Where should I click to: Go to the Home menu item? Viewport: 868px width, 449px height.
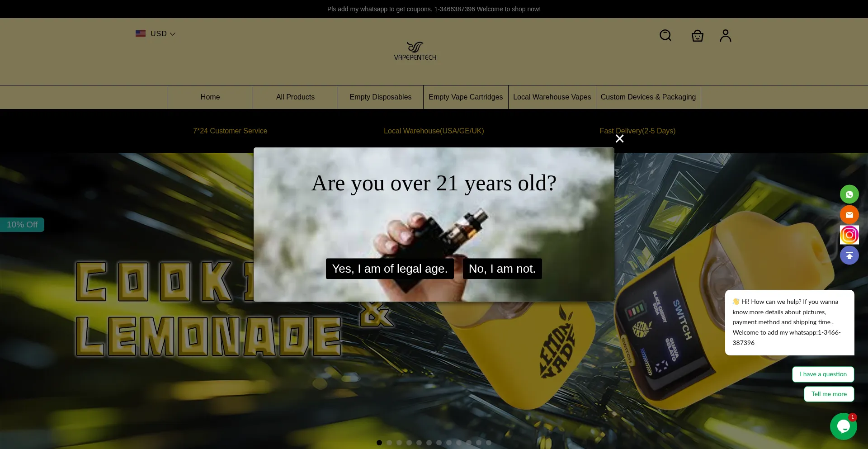pyautogui.click(x=210, y=97)
